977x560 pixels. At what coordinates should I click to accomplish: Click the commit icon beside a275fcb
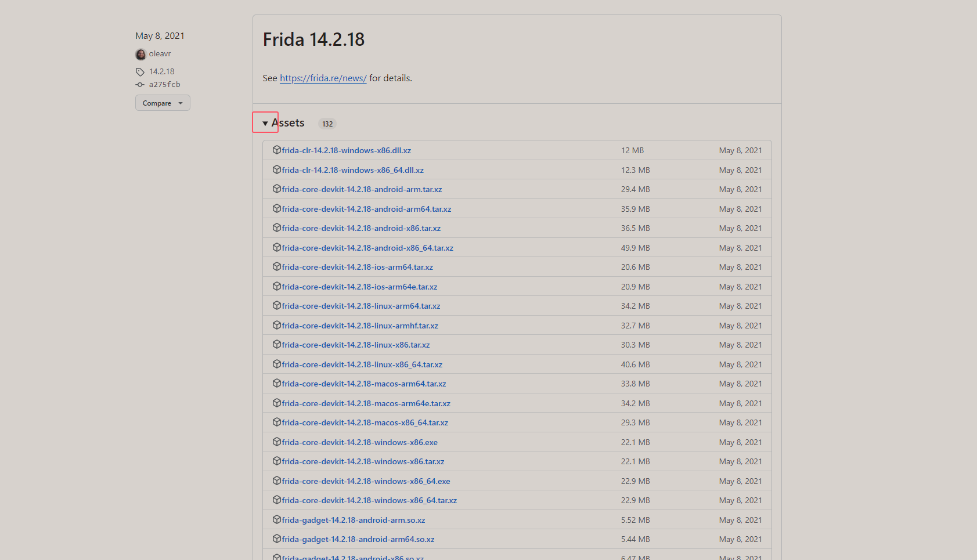point(140,85)
